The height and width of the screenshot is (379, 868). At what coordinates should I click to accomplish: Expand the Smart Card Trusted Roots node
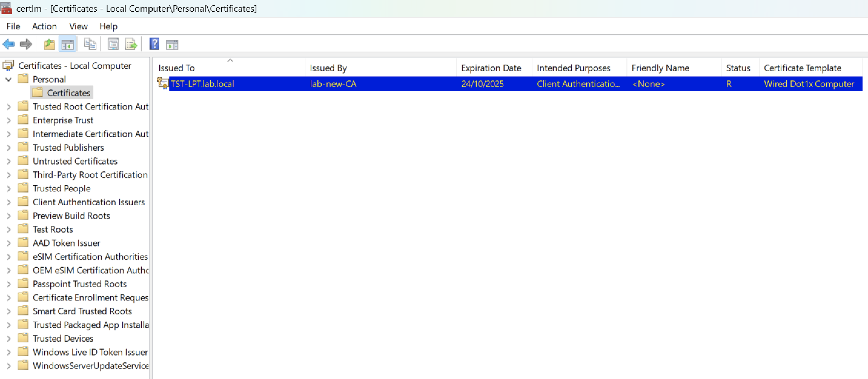coord(9,312)
